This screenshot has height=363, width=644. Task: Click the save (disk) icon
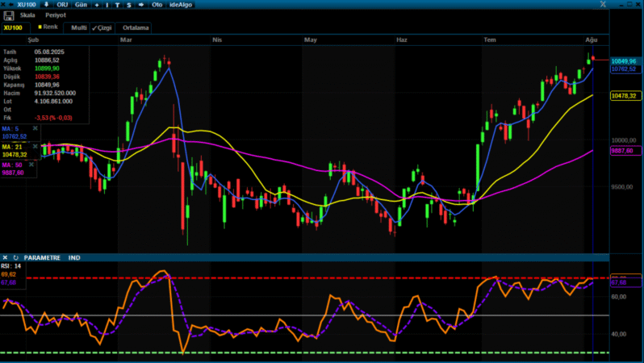[x=9, y=16]
